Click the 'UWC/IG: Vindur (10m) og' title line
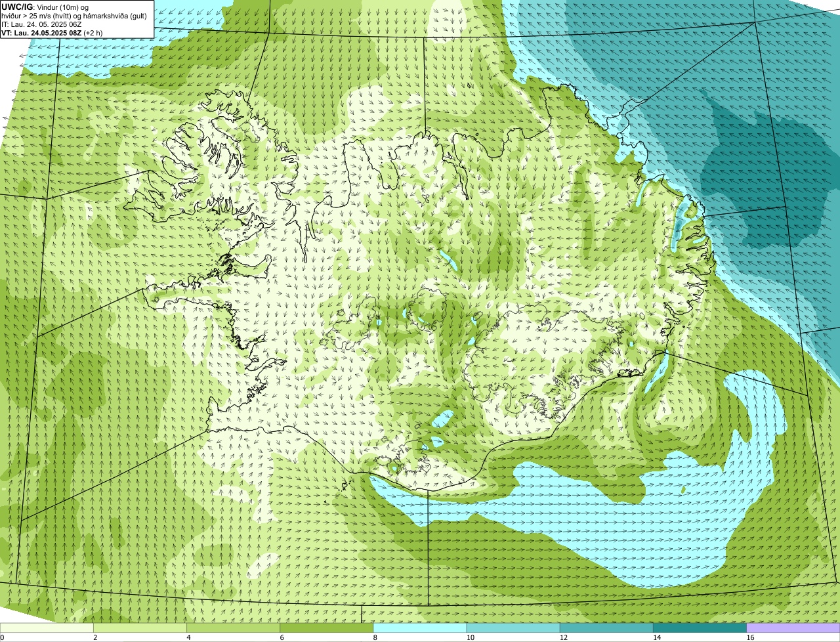840x642 pixels. point(45,7)
